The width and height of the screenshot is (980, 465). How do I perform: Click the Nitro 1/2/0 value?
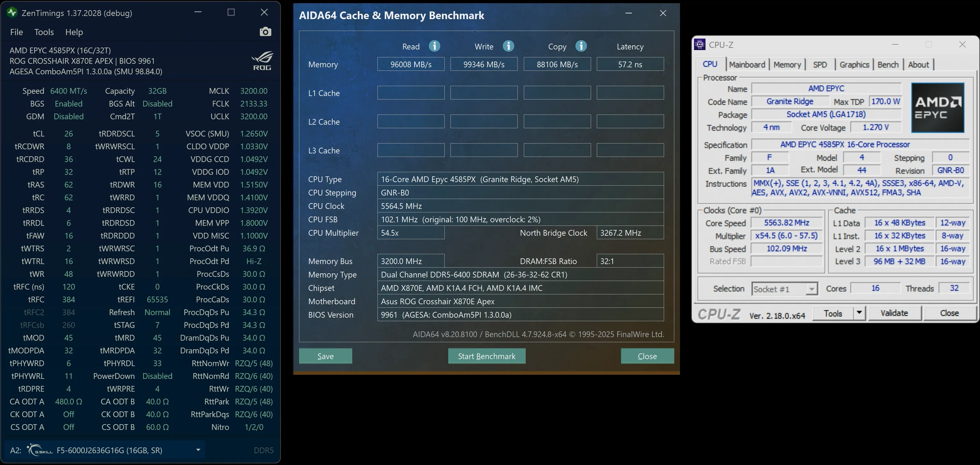254,427
